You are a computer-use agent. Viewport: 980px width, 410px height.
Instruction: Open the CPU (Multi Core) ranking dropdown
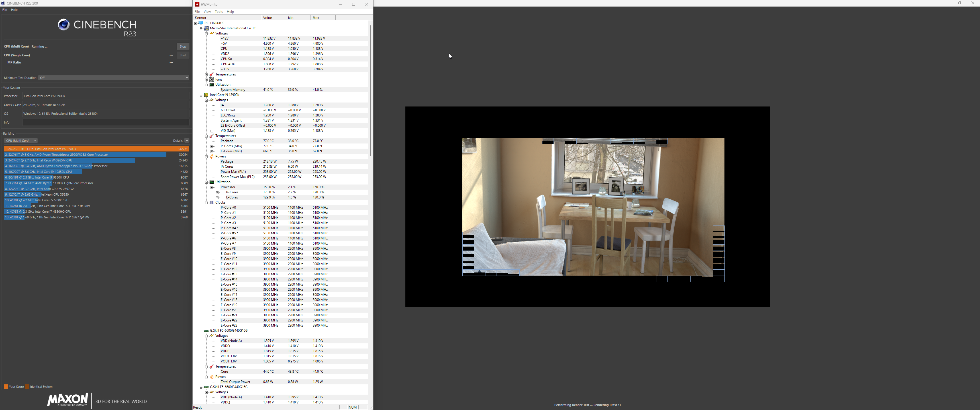click(21, 140)
